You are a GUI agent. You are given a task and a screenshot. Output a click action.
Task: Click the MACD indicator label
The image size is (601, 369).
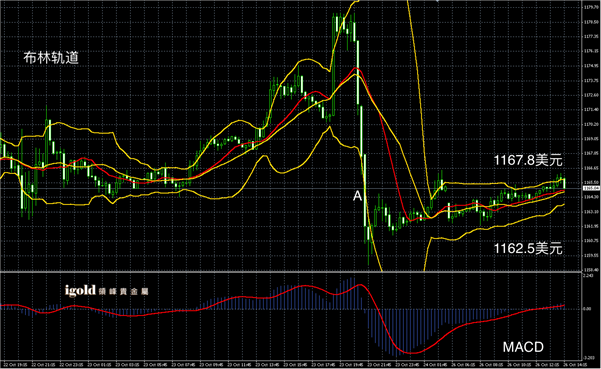coord(523,347)
